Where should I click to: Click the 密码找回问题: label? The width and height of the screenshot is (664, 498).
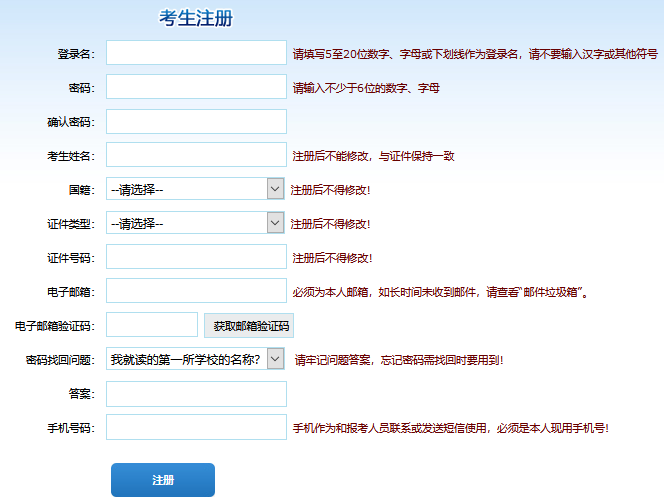pyautogui.click(x=60, y=360)
